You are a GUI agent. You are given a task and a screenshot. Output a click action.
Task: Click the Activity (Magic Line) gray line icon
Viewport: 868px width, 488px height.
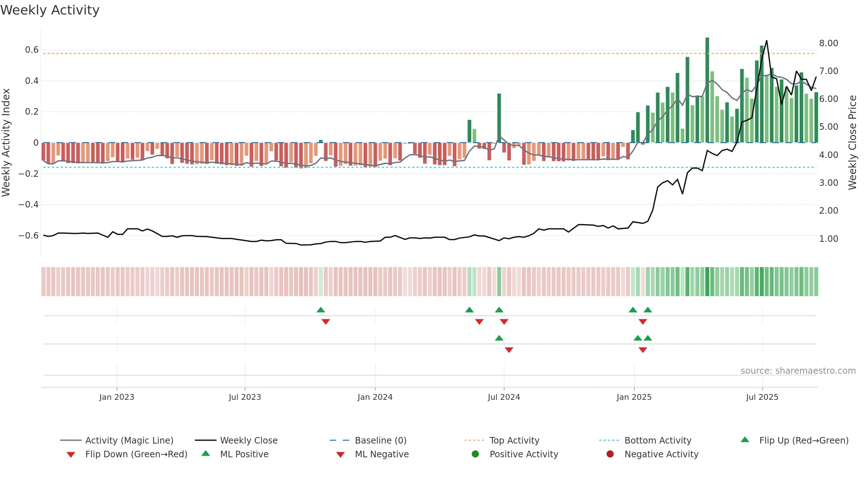[x=71, y=440]
